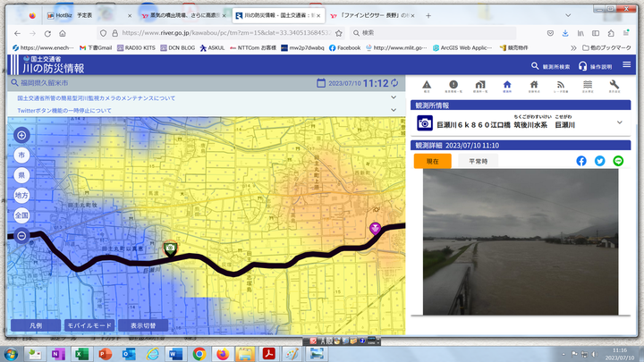Open the warning triangle alert panel icon
Image resolution: width=644 pixels, height=362 pixels.
coord(427,87)
